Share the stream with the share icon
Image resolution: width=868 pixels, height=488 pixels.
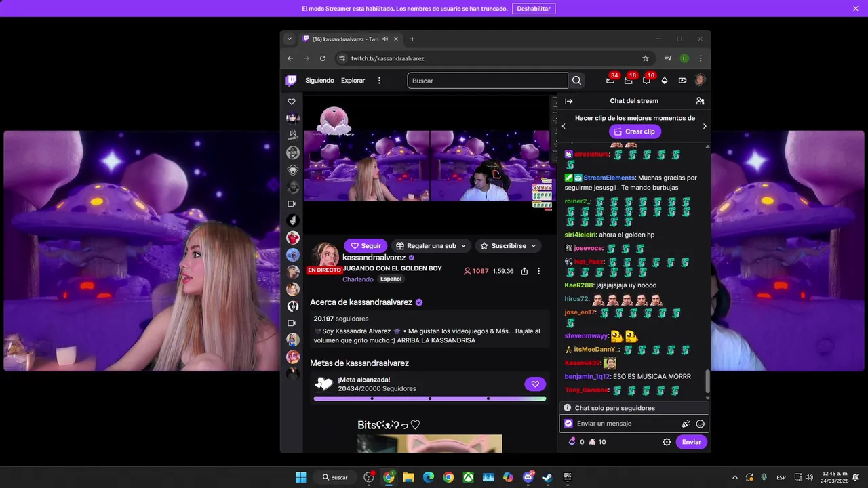pyautogui.click(x=524, y=271)
